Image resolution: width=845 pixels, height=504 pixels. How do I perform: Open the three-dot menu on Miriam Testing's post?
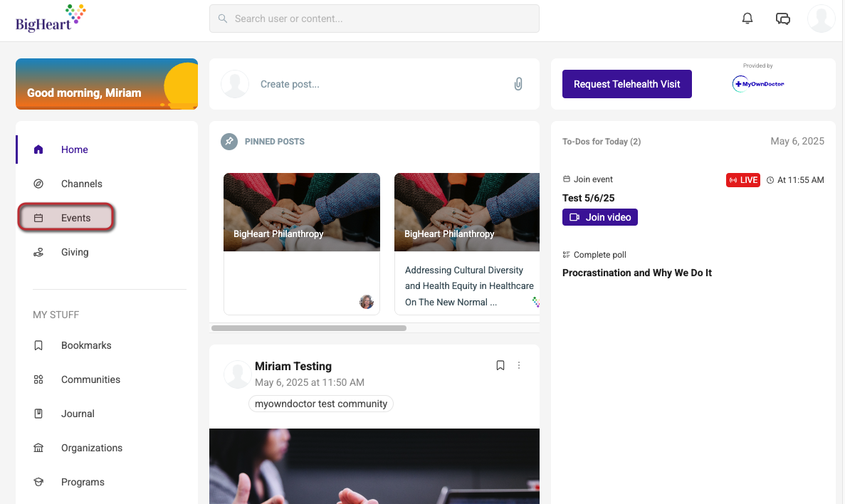tap(519, 365)
